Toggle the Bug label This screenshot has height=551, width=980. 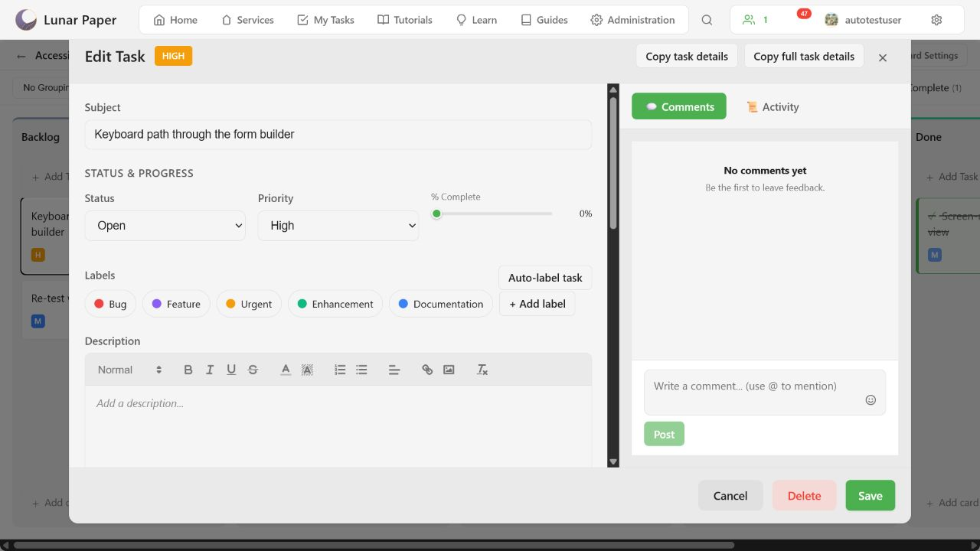110,304
